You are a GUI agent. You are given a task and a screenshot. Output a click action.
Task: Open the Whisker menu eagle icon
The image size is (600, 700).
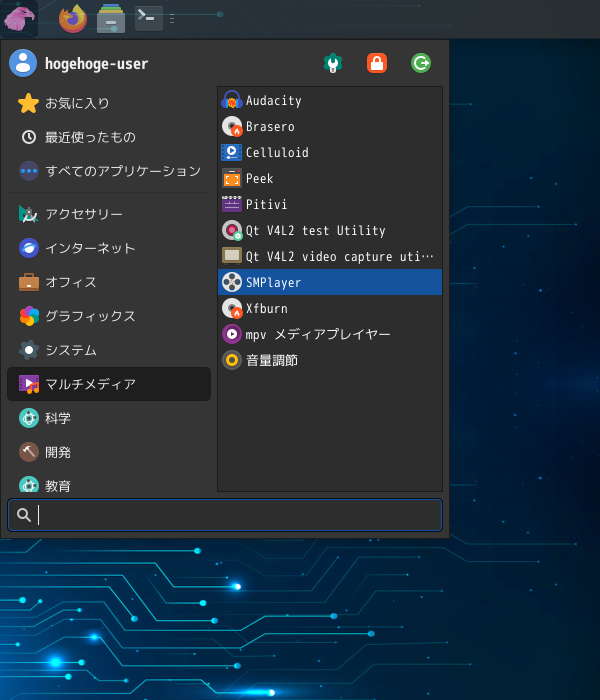(19, 19)
